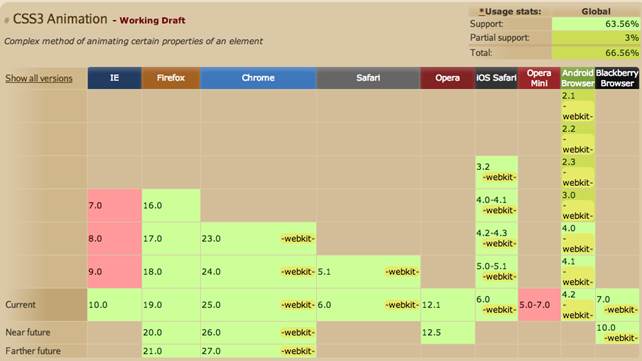The height and width of the screenshot is (361, 642).
Task: Click the IE 8.0 cell
Action: coord(114,239)
